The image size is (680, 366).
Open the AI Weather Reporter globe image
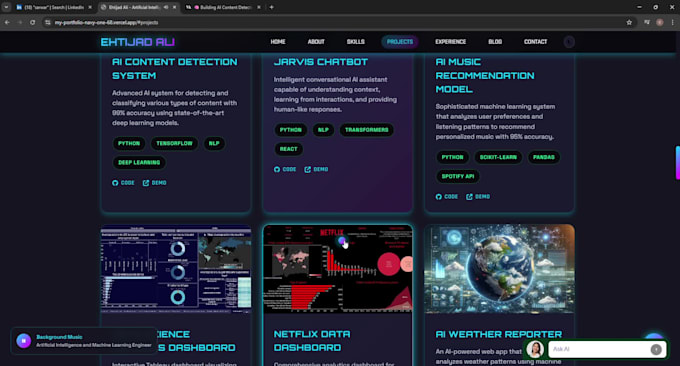tap(499, 269)
